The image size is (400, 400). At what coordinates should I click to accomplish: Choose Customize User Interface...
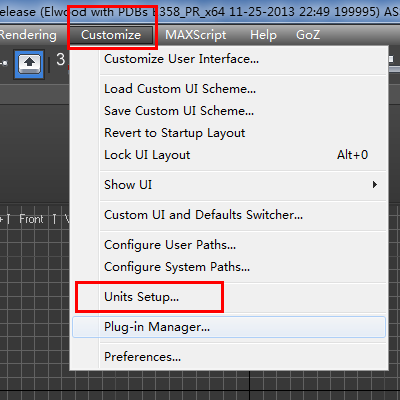(229, 59)
